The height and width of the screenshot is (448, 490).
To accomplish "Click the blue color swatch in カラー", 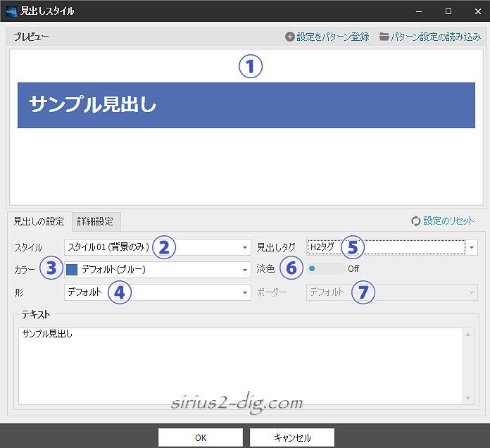I will coord(72,269).
